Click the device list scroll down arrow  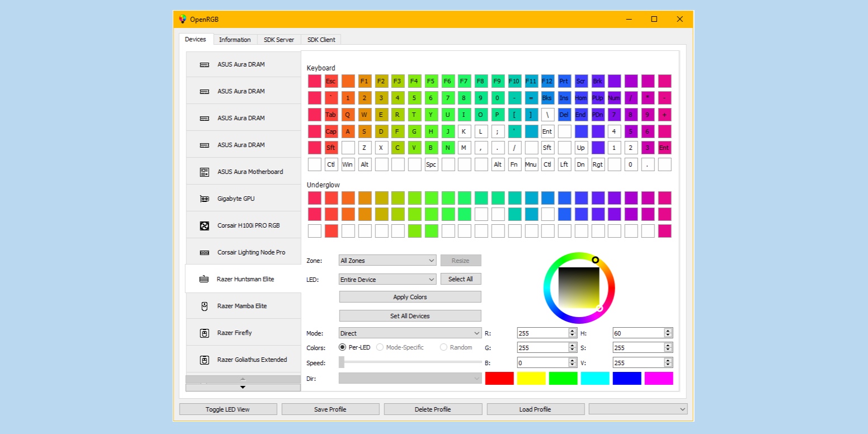coord(243,387)
